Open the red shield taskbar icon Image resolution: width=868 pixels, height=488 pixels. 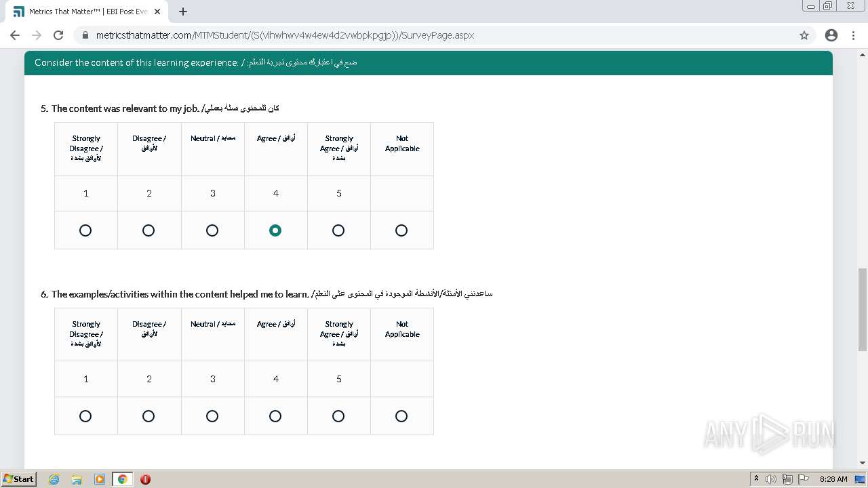145,479
